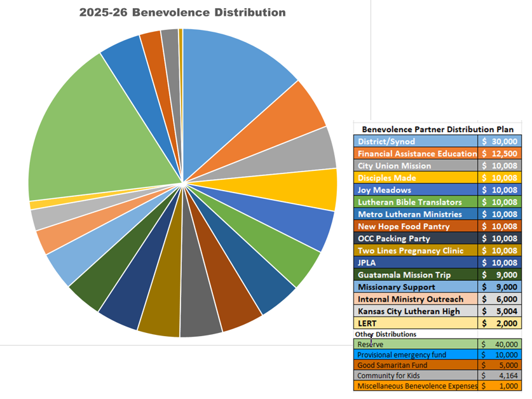Viewport: 532px width, 399px height.
Task: Select the OCC Packing Party cell
Action: click(415, 239)
